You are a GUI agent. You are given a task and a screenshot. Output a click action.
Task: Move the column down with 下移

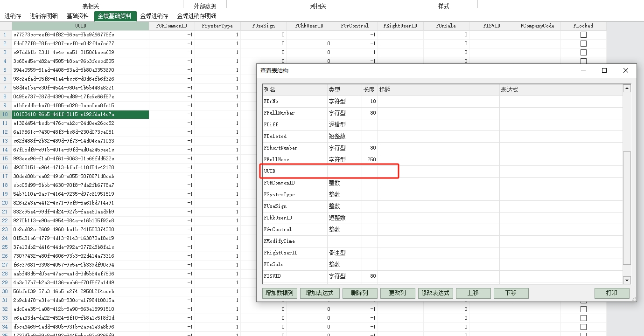[x=511, y=293]
